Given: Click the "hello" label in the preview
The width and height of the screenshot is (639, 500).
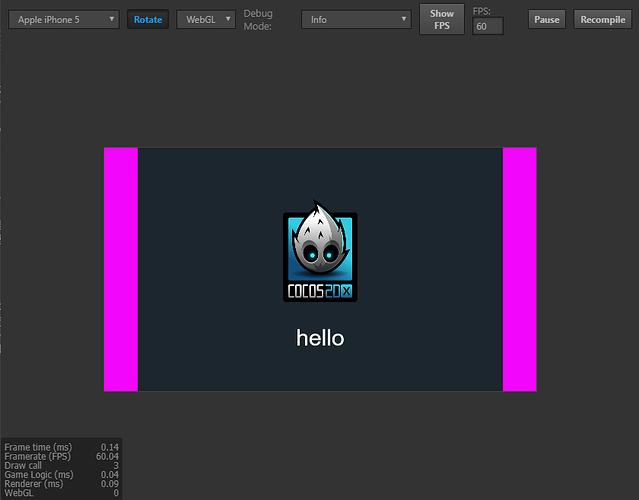Looking at the screenshot, I should (320, 338).
